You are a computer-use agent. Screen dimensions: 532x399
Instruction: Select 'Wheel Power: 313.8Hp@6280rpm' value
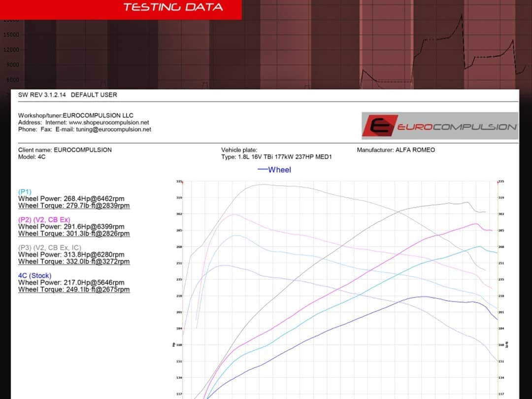pyautogui.click(x=71, y=255)
